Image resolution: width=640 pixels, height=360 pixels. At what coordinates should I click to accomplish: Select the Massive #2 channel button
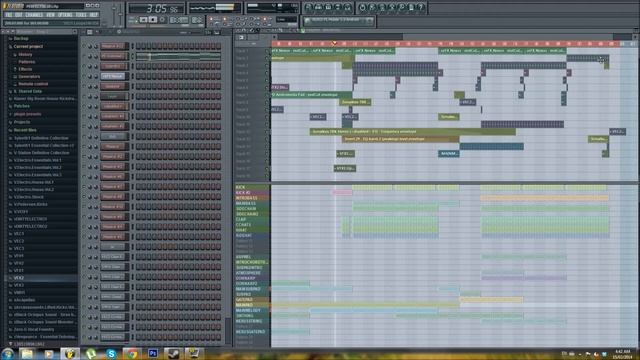pyautogui.click(x=113, y=156)
